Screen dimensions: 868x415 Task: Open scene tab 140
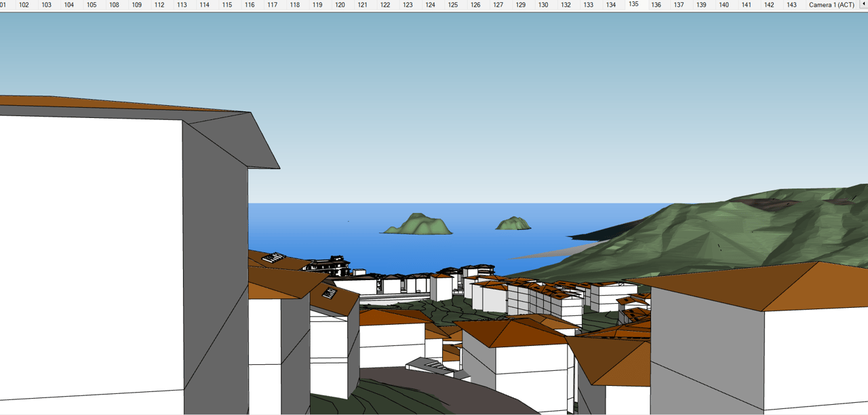point(724,5)
